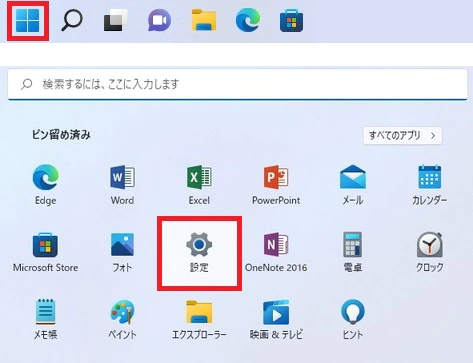The height and width of the screenshot is (363, 473).
Task: Open the メモ帳 notepad app
Action: pos(46,319)
